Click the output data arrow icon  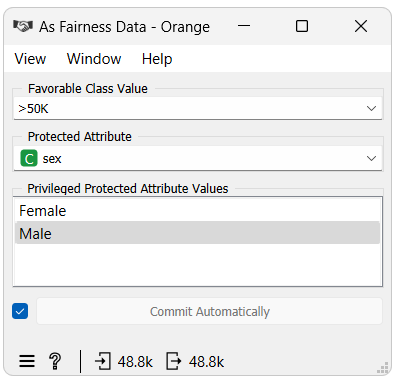[174, 361]
